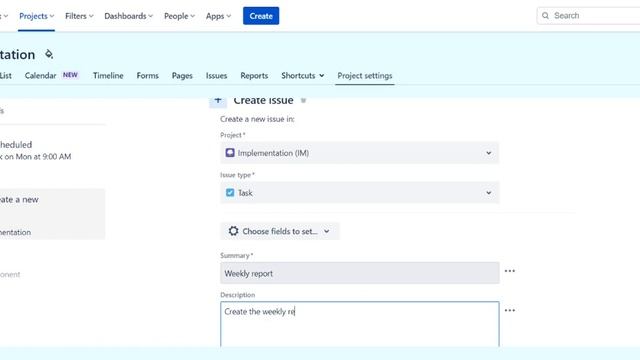Switch to the Timeline tab
The image size is (640, 360).
pos(108,76)
